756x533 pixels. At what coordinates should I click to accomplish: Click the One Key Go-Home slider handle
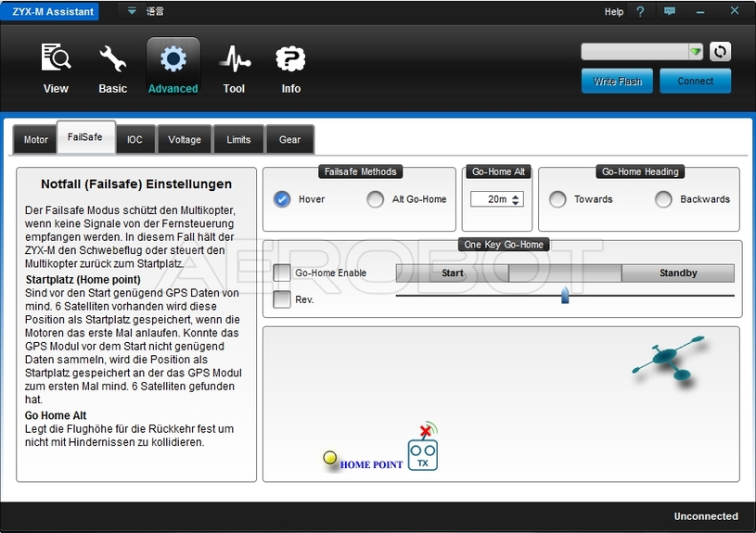(565, 296)
